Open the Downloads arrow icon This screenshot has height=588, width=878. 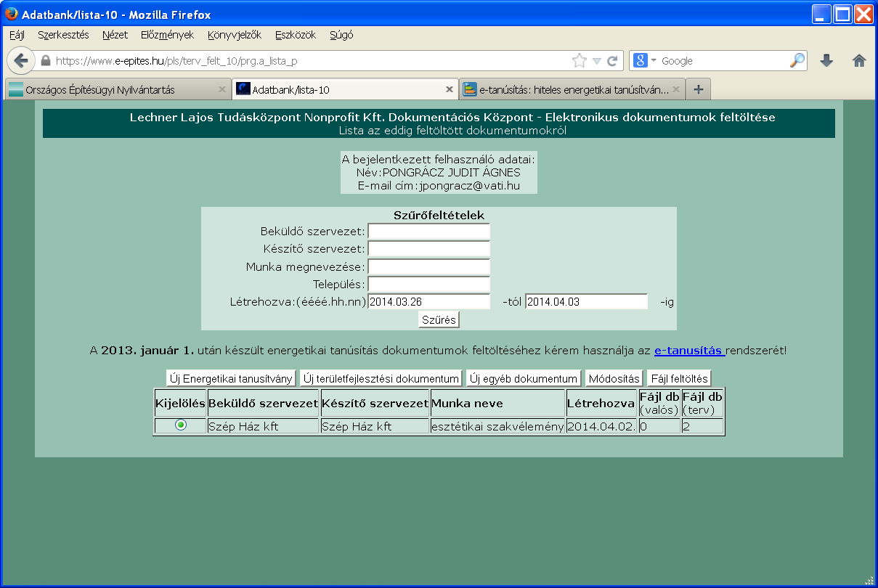[826, 61]
